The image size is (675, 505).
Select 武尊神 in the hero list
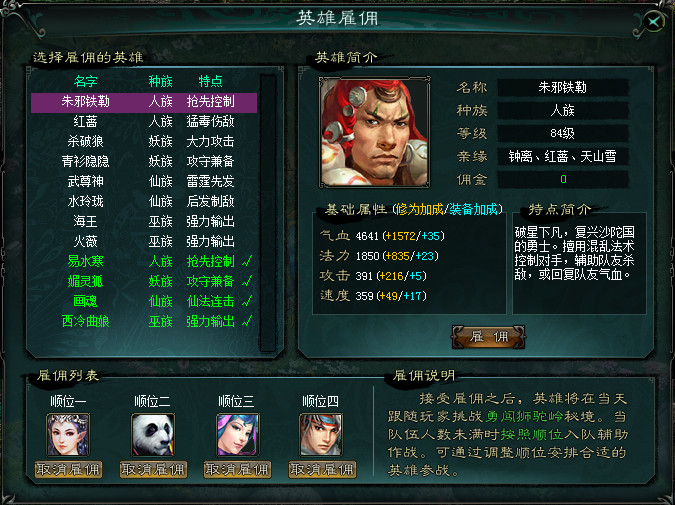(144, 181)
